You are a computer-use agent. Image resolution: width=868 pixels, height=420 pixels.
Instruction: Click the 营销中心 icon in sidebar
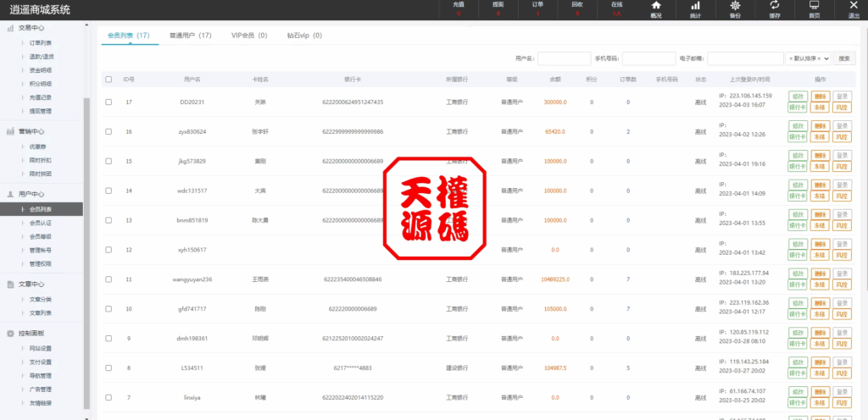point(10,131)
